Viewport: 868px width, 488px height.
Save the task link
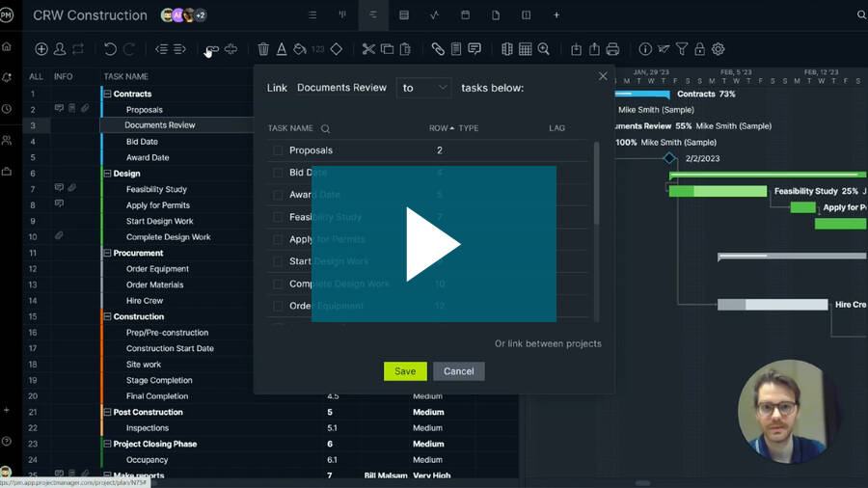pos(405,371)
